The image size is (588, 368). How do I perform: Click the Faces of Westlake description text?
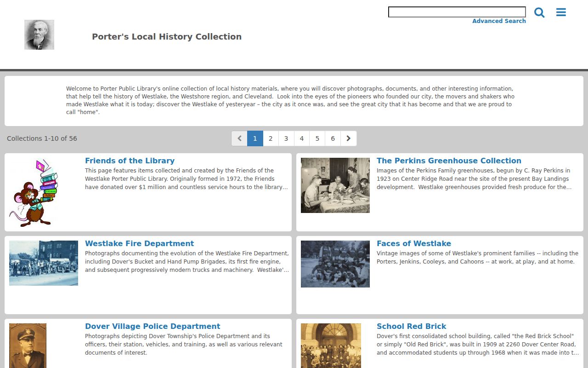coord(477,258)
